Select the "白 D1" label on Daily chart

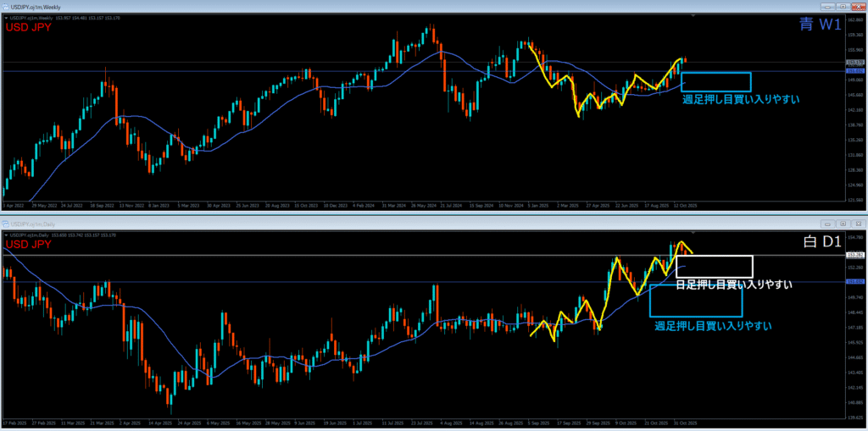point(821,242)
